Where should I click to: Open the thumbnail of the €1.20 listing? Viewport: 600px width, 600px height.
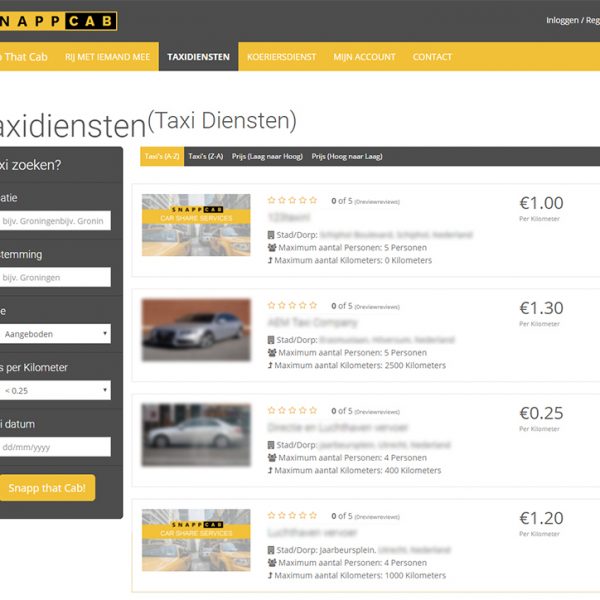pos(196,540)
